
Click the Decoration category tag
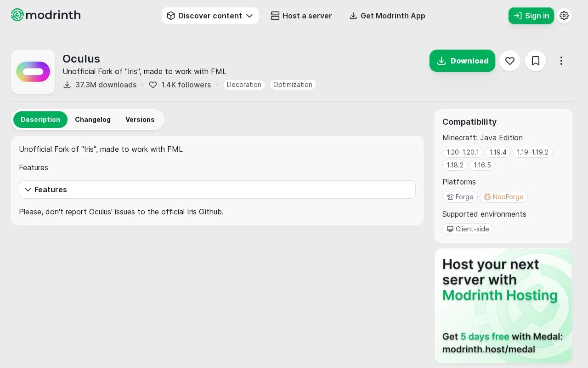(244, 85)
